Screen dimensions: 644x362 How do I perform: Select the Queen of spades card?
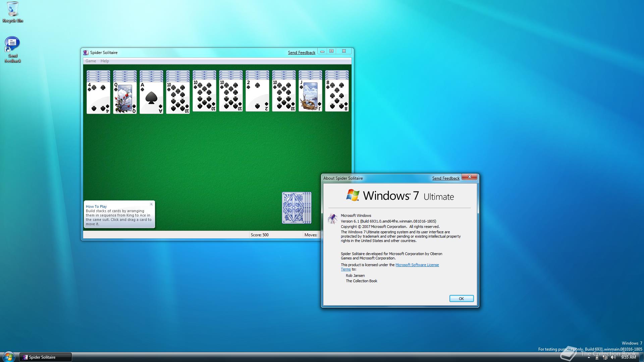pyautogui.click(x=125, y=97)
